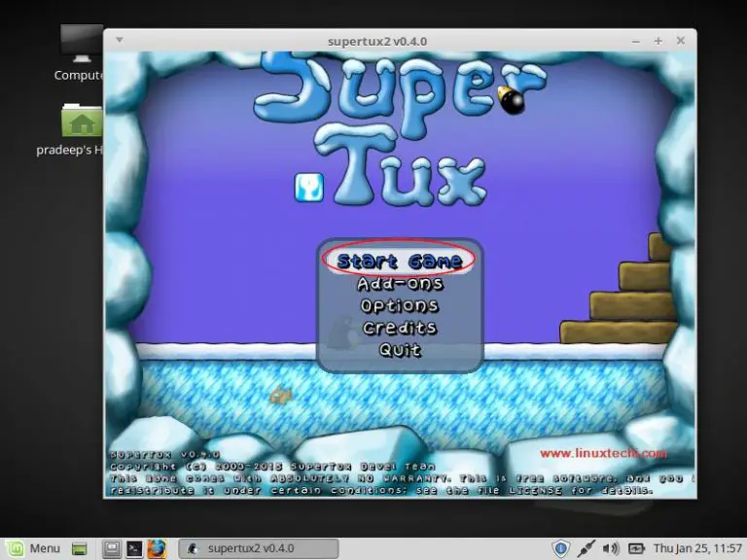View the Credits menu entry
Screen dimensions: 747x560
coord(399,328)
